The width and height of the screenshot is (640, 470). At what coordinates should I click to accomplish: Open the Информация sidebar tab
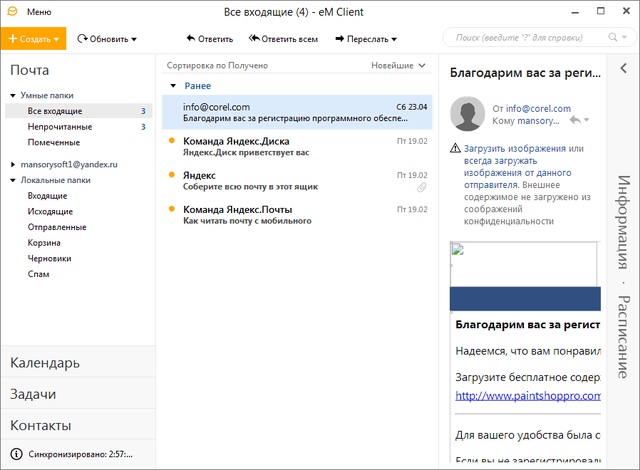pos(623,222)
